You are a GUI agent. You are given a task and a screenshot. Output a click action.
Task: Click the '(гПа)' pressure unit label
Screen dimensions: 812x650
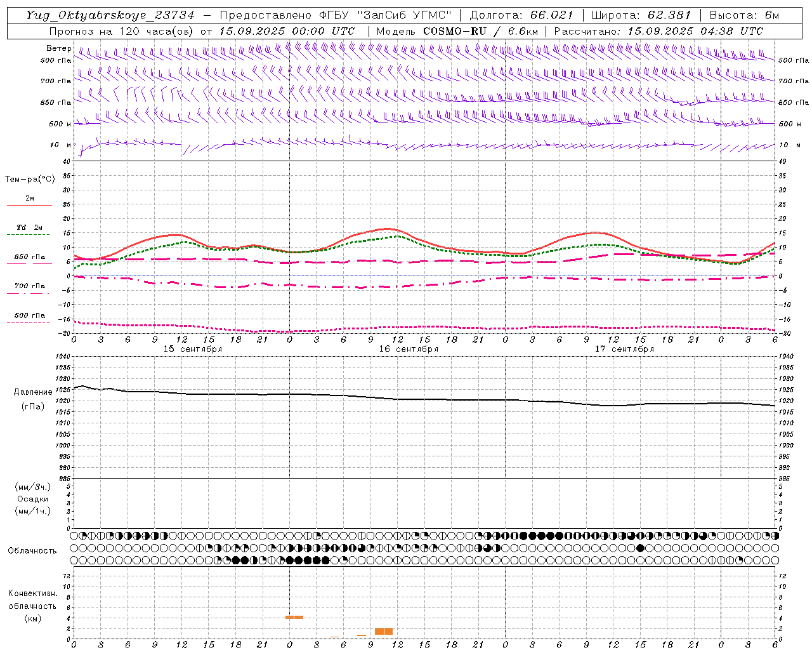pos(33,407)
